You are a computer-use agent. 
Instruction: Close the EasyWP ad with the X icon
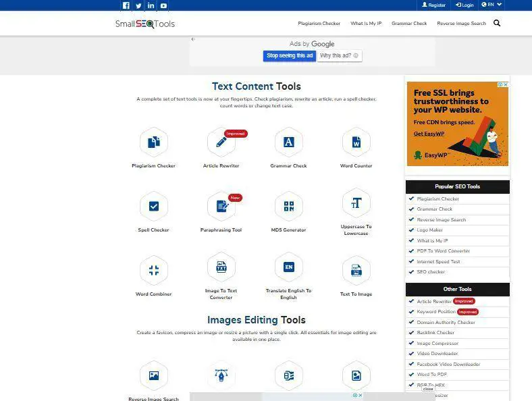click(x=506, y=84)
